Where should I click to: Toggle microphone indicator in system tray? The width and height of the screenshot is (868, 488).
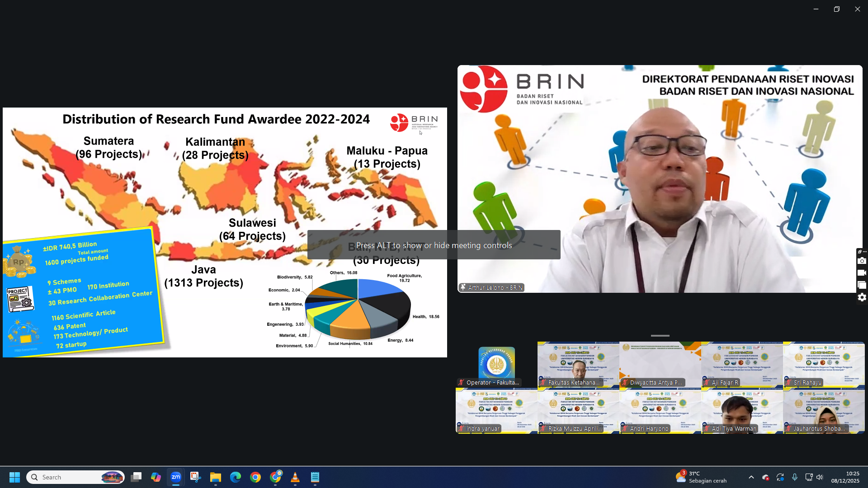point(795,477)
